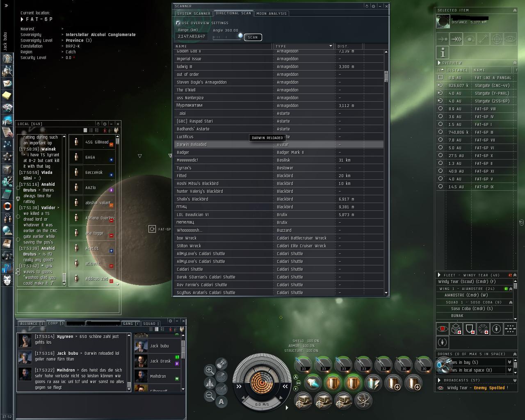Zoom in with the magnifier plus icon

click(209, 370)
